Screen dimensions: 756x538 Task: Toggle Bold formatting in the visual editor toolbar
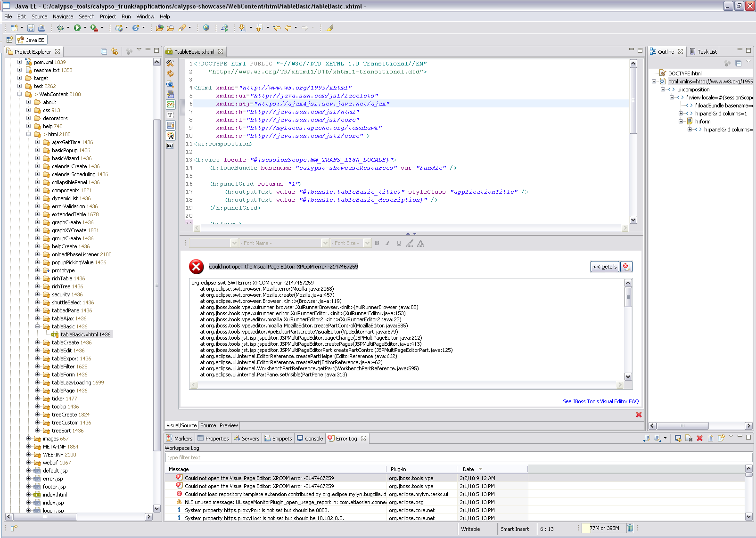click(x=377, y=243)
